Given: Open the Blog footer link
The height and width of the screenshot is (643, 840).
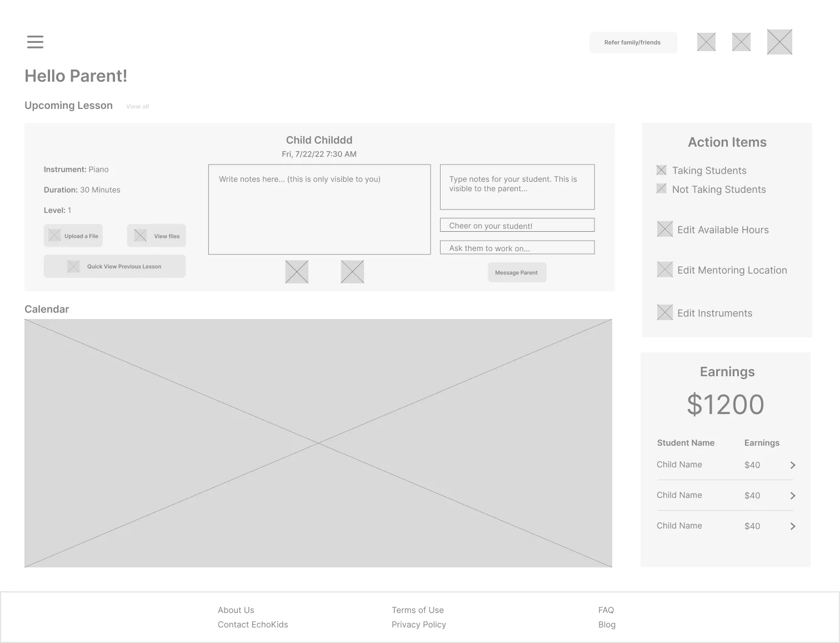Looking at the screenshot, I should coord(607,625).
